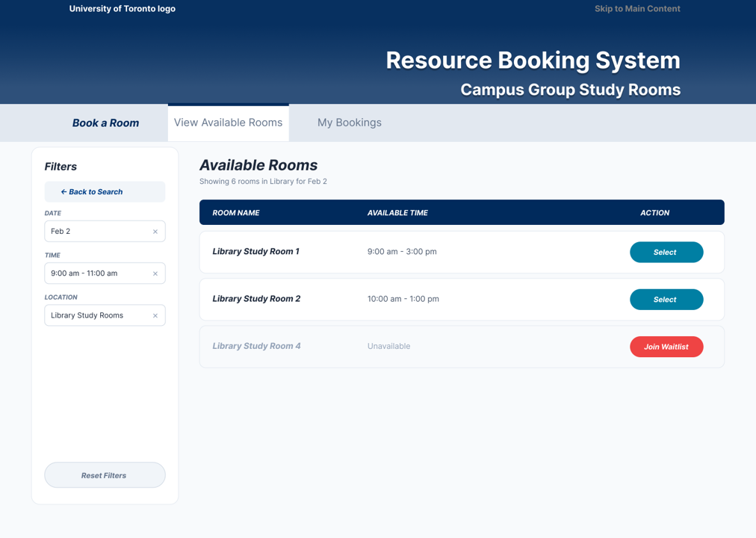The height and width of the screenshot is (538, 756).
Task: Click the Skip to Main Content link
Action: tap(637, 8)
